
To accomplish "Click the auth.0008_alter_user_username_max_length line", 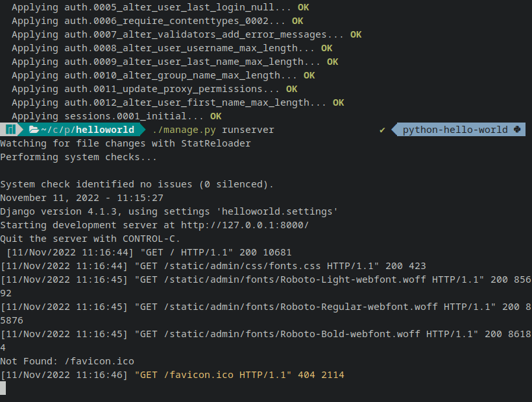I will click(172, 48).
